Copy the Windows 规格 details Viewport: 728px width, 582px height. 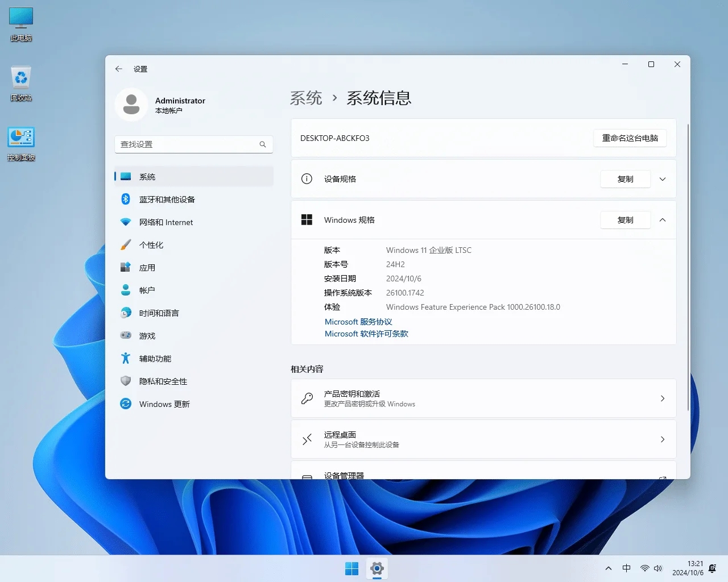pyautogui.click(x=626, y=220)
